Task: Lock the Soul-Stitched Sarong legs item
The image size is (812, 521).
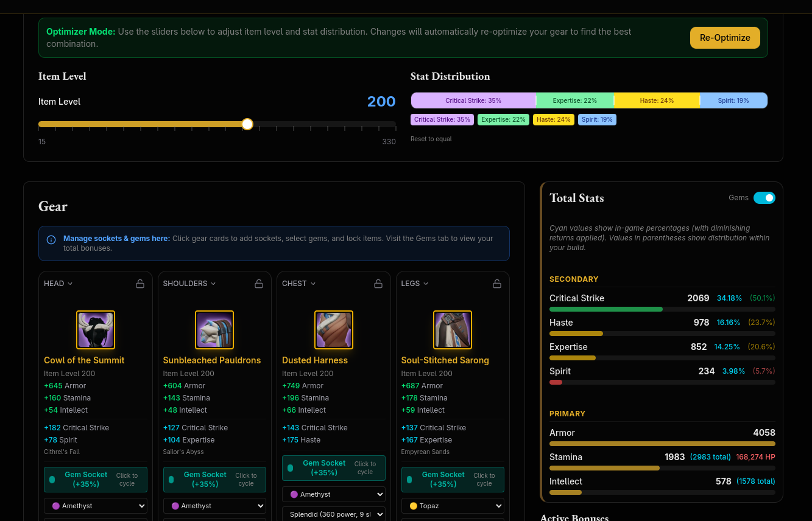Action: (497, 283)
